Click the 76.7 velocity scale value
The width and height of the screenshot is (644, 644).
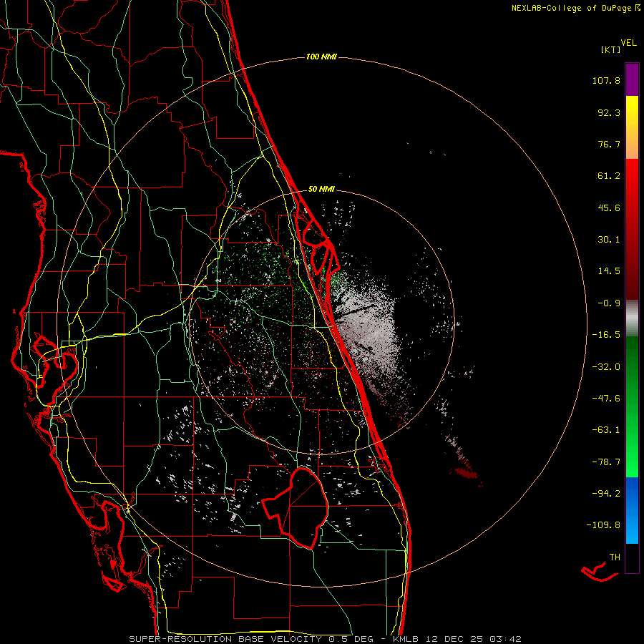(609, 144)
